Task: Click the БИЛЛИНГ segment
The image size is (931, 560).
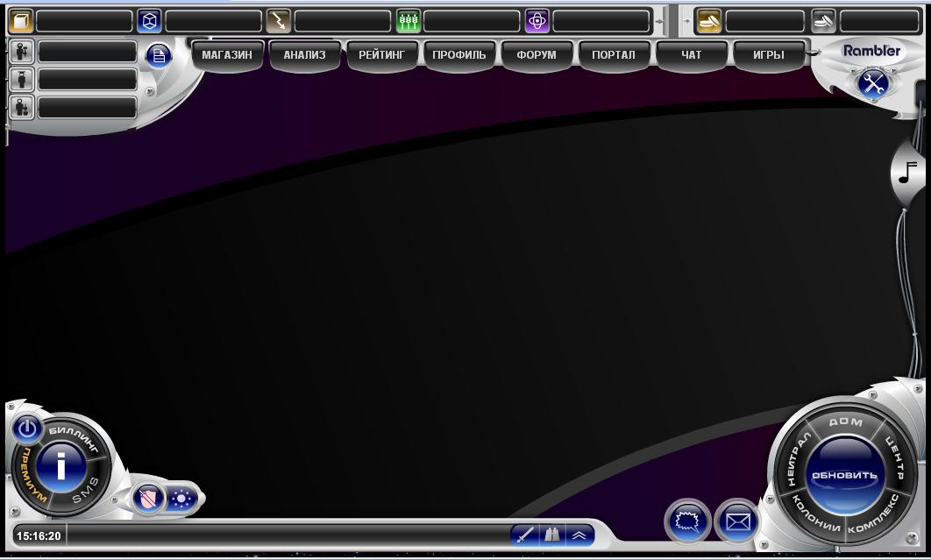Action: (x=74, y=436)
